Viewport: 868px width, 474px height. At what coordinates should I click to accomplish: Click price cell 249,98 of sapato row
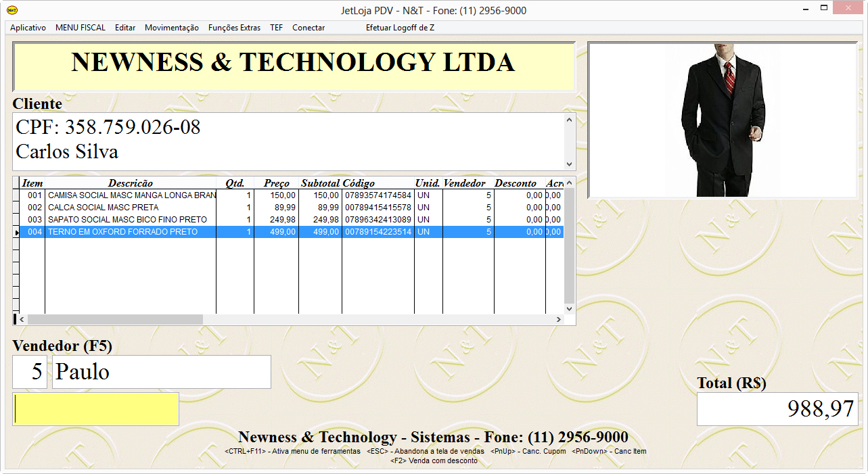tap(276, 219)
